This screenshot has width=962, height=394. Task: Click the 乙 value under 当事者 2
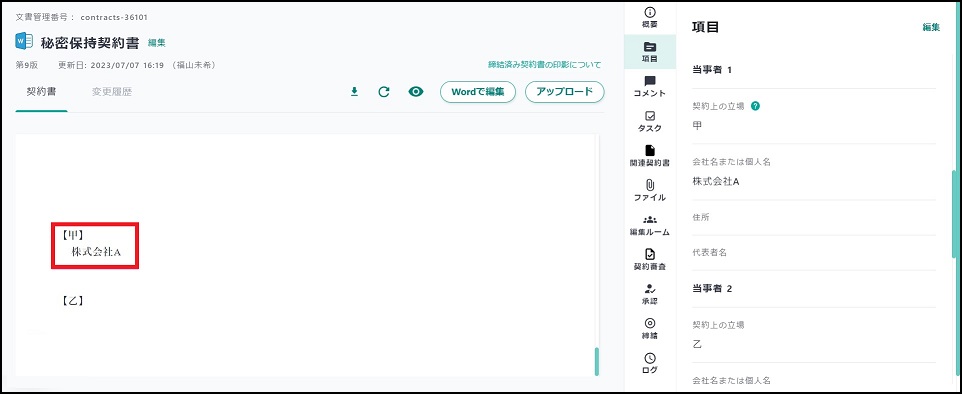tap(697, 344)
